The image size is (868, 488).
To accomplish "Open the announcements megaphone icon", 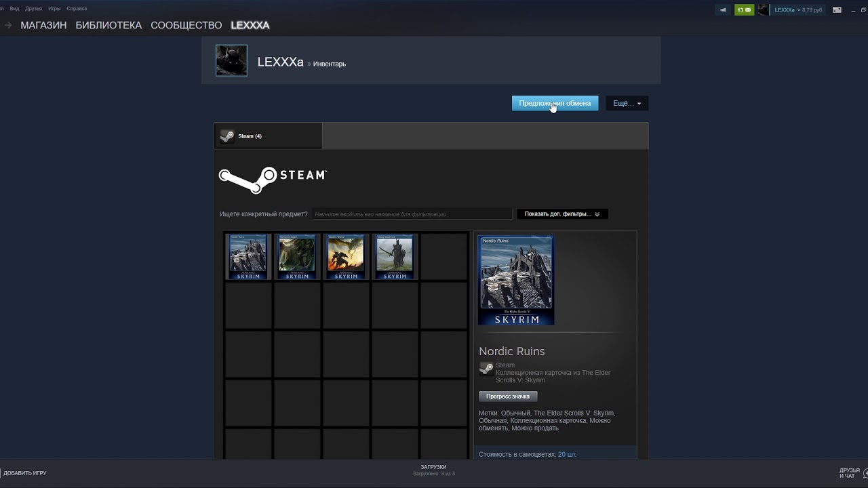I will [x=722, y=9].
